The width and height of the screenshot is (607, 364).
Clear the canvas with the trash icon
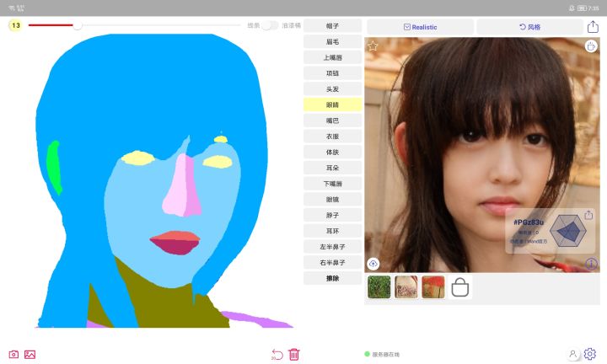click(x=294, y=355)
